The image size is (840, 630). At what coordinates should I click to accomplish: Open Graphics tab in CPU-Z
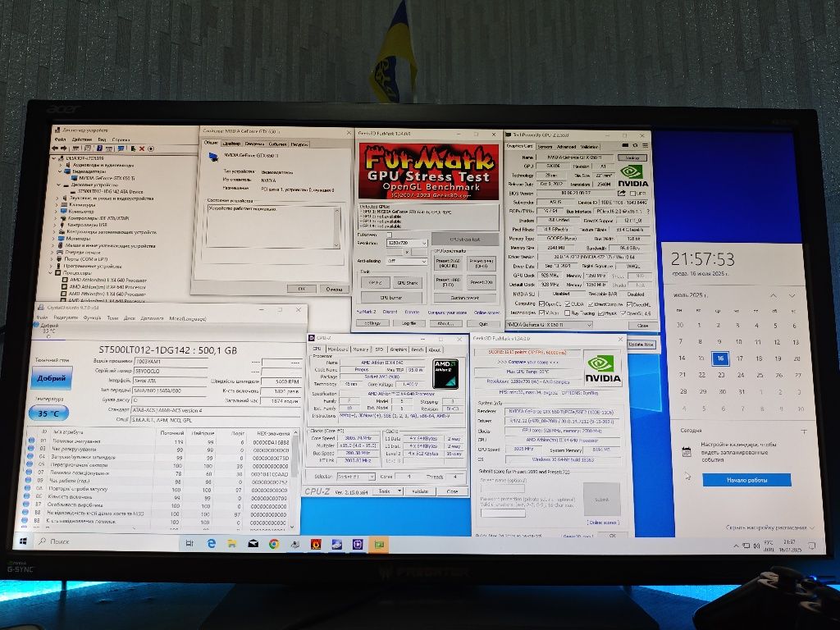click(399, 349)
